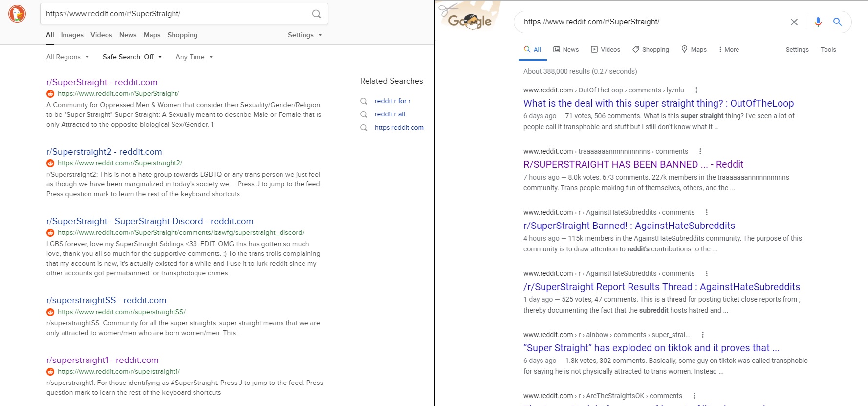Image resolution: width=868 pixels, height=406 pixels.
Task: Open 'R/SUPERSTRAIGHT HAS BEEN BANNED' result
Action: pyautogui.click(x=633, y=164)
